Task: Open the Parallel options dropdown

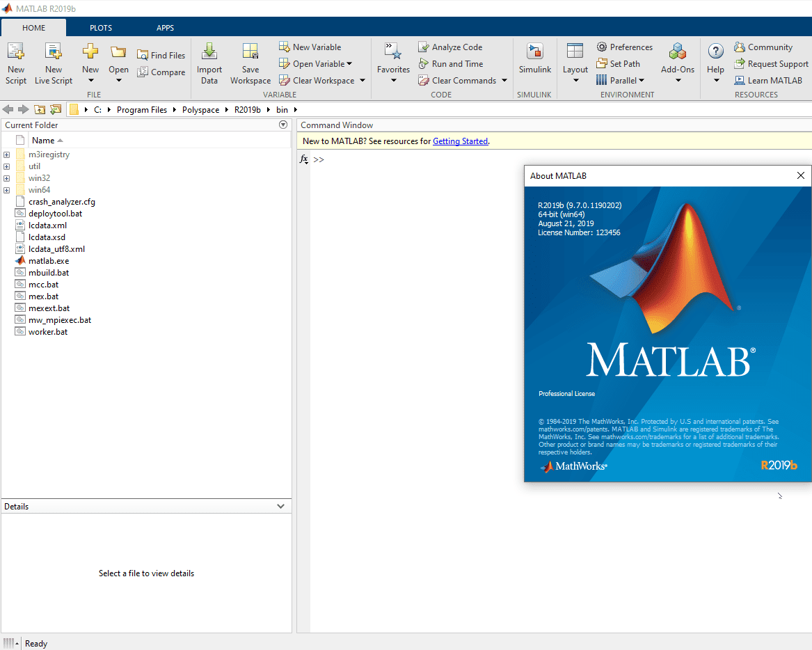Action: (x=641, y=80)
